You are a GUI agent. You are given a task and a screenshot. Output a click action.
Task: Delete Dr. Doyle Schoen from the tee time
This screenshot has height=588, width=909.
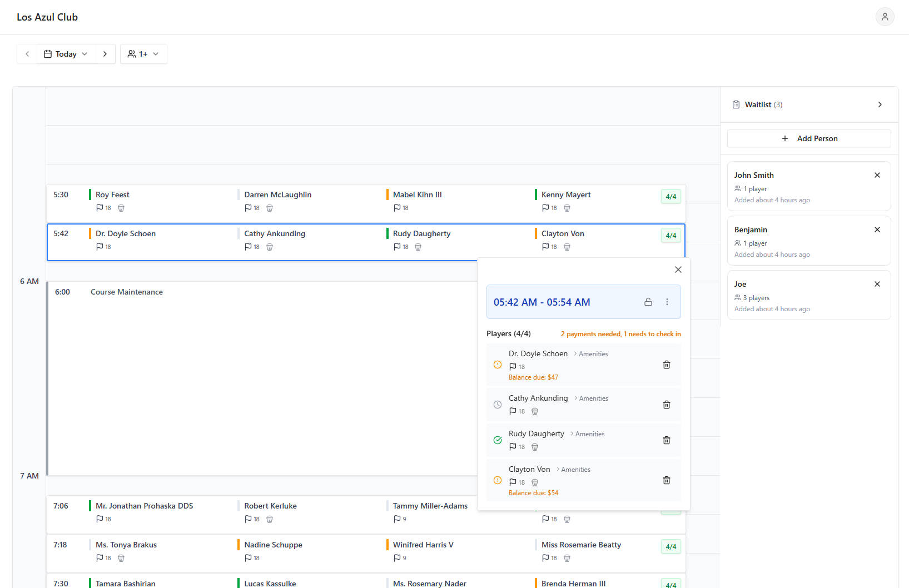[x=666, y=365]
